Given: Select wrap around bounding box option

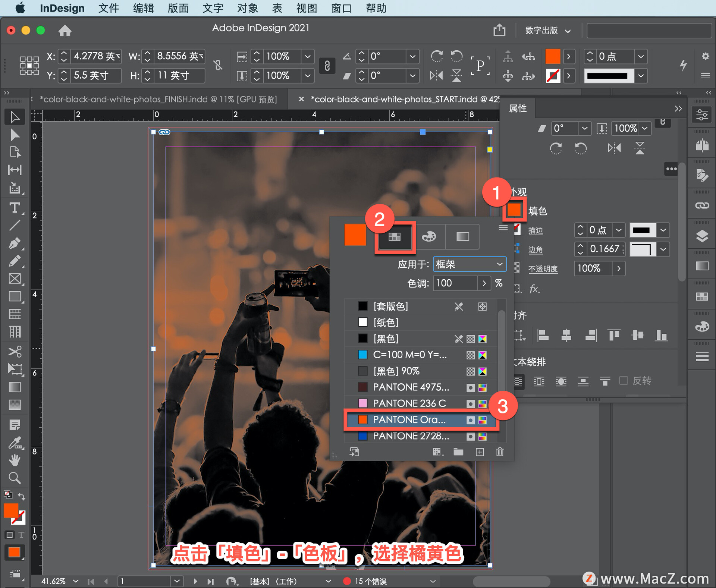Looking at the screenshot, I should [x=539, y=381].
